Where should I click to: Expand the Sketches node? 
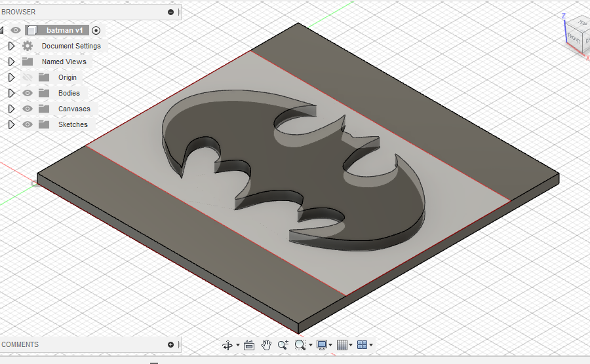point(11,124)
